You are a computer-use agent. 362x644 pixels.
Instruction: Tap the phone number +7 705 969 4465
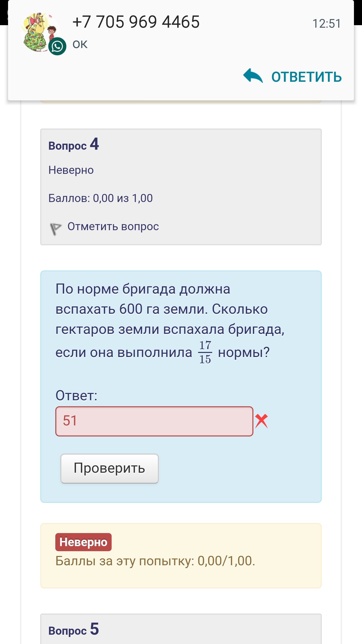point(136,22)
